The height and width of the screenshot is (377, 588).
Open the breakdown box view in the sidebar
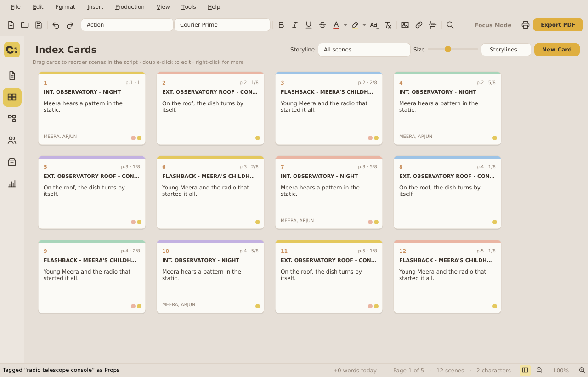click(12, 162)
